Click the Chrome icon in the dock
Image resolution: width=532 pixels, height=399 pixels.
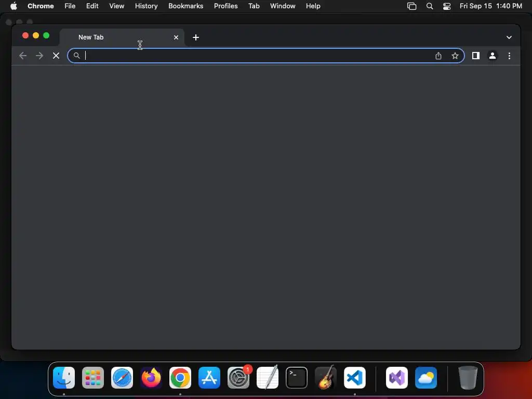pos(180,378)
